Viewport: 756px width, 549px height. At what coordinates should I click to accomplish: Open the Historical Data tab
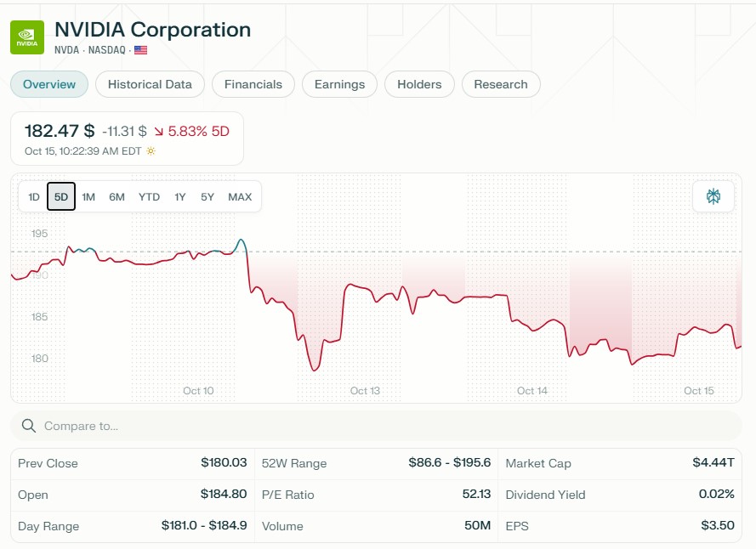[150, 84]
